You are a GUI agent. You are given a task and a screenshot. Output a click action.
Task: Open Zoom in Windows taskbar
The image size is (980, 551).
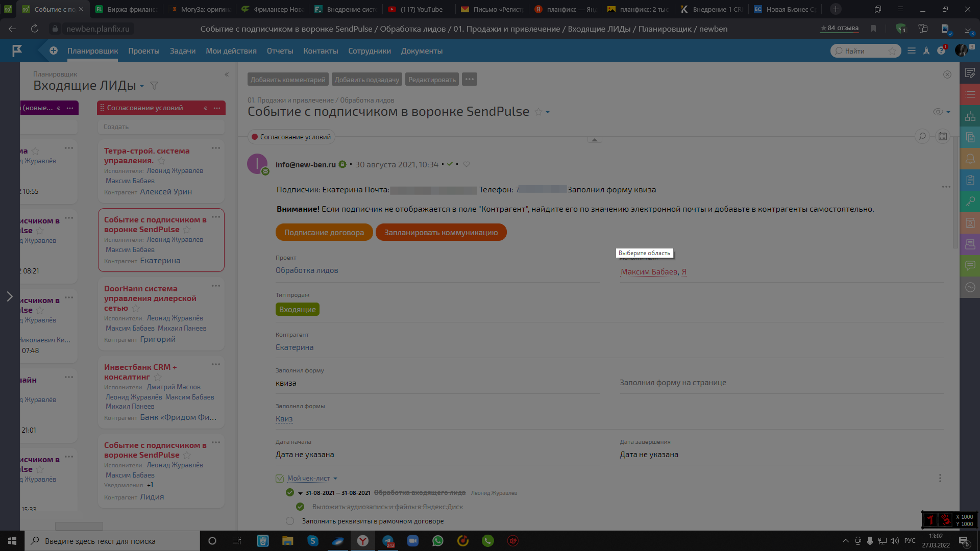[x=413, y=541]
